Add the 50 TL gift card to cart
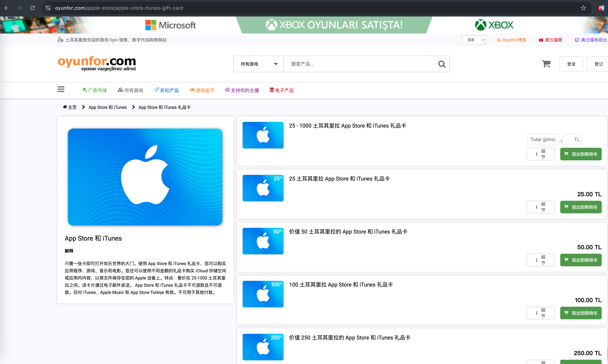608x364 pixels. coord(581,260)
